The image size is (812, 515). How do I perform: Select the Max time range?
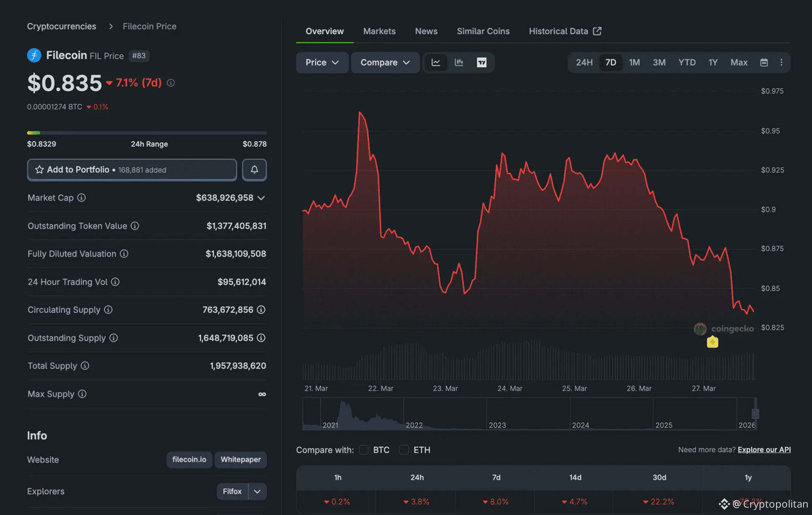coord(739,63)
